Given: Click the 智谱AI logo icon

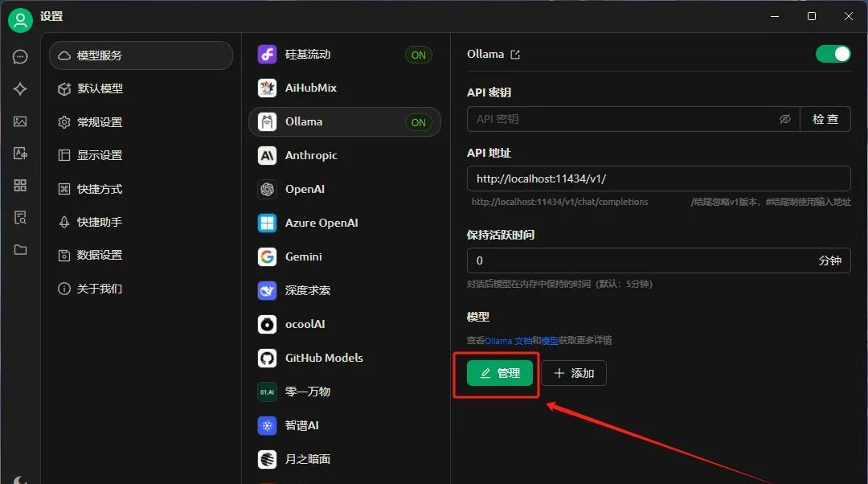Looking at the screenshot, I should point(268,426).
